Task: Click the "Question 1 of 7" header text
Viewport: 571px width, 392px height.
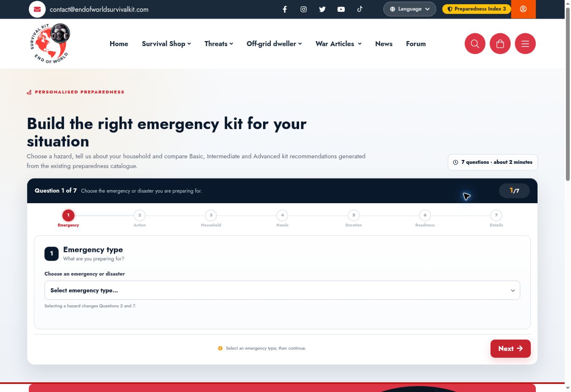Action: pos(56,190)
